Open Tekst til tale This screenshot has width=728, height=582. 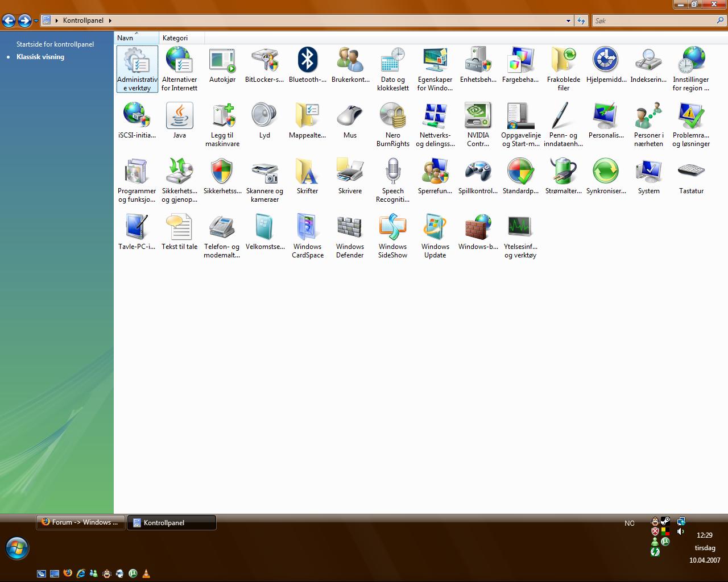click(180, 232)
